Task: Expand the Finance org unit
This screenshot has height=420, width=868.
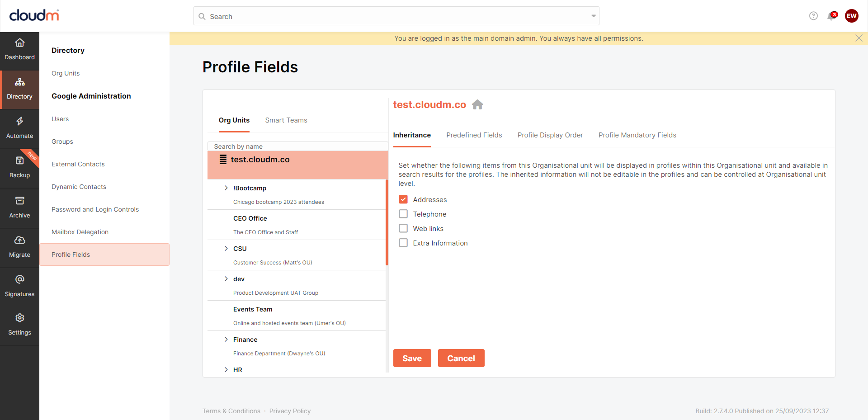Action: pyautogui.click(x=226, y=340)
